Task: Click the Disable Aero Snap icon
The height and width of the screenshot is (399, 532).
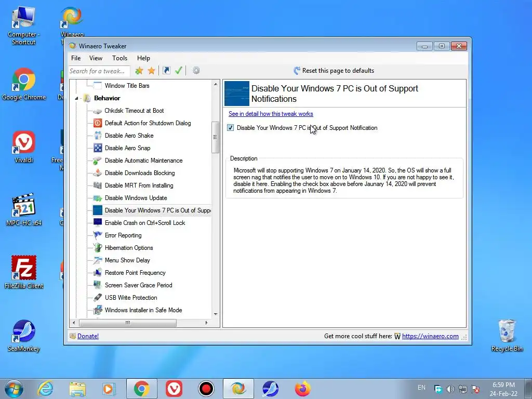Action: tap(98, 148)
